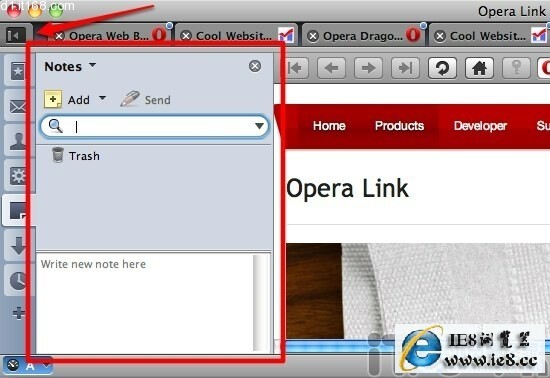The height and width of the screenshot is (378, 550).
Task: Expand the Add note dropdown arrow
Action: 102,98
